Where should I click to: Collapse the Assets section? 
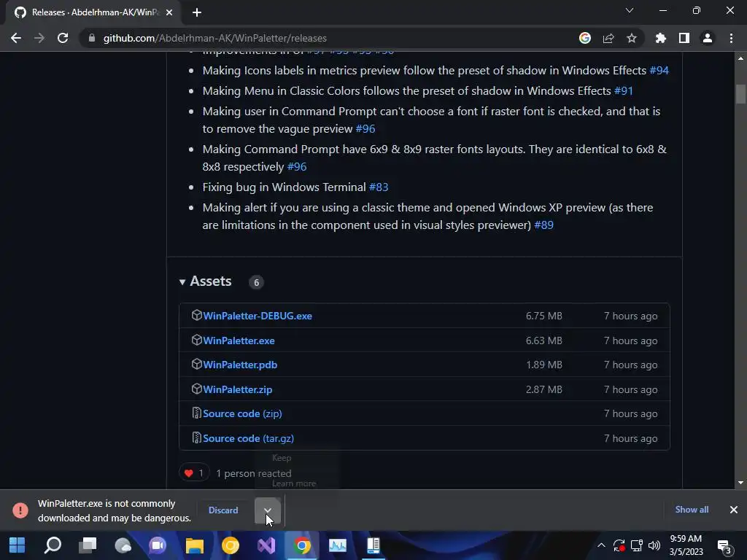[205, 281]
